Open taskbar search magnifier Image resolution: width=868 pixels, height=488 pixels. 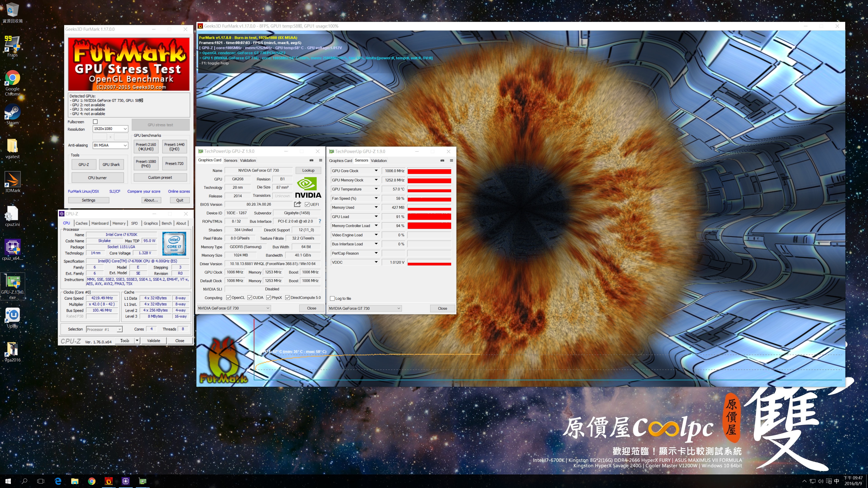pos(24,481)
